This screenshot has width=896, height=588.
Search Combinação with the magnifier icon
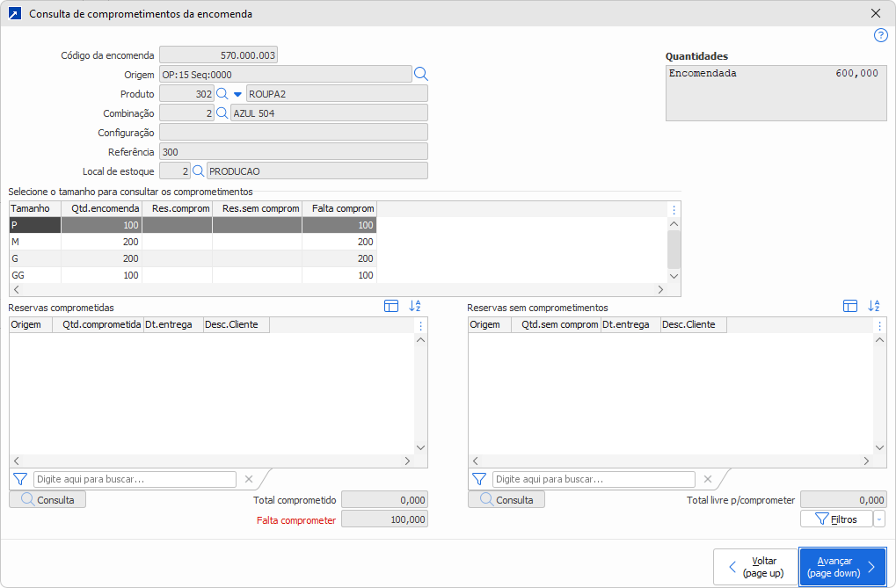point(222,113)
